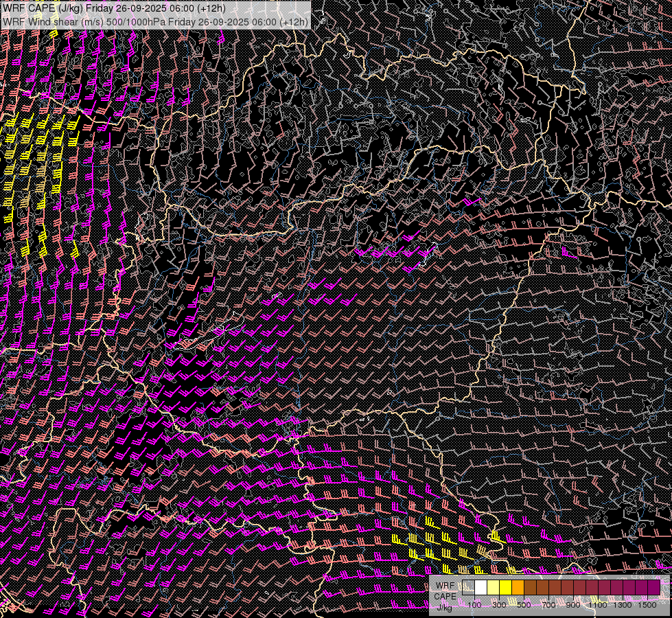Click the 100 tick label on legend
The width and height of the screenshot is (672, 618).
(x=474, y=605)
